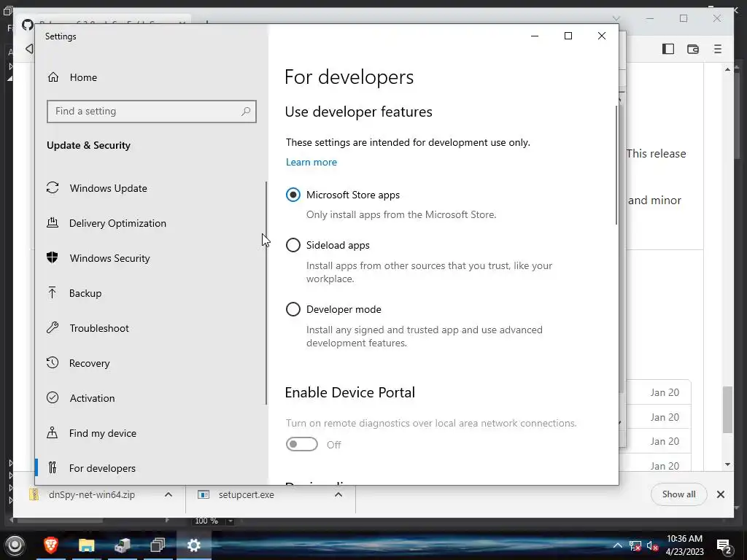This screenshot has height=560, width=747.
Task: Select Microsoft Store apps radio button
Action: click(293, 195)
